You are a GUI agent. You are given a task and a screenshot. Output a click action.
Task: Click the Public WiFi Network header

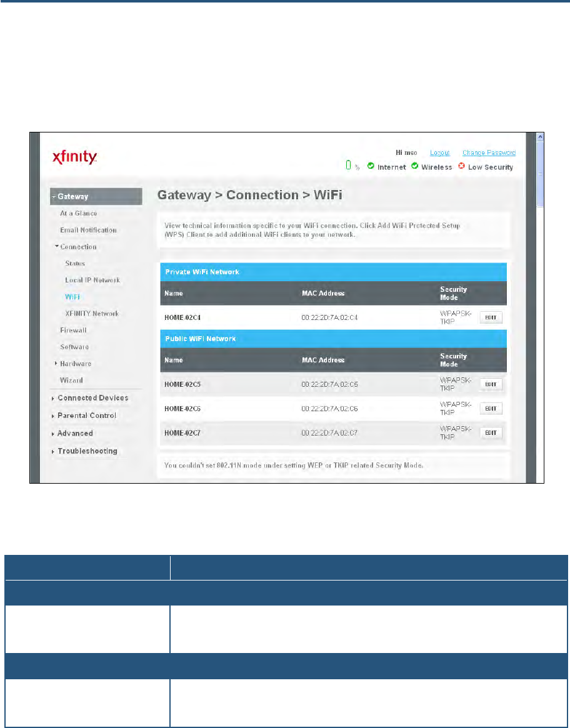click(x=334, y=339)
